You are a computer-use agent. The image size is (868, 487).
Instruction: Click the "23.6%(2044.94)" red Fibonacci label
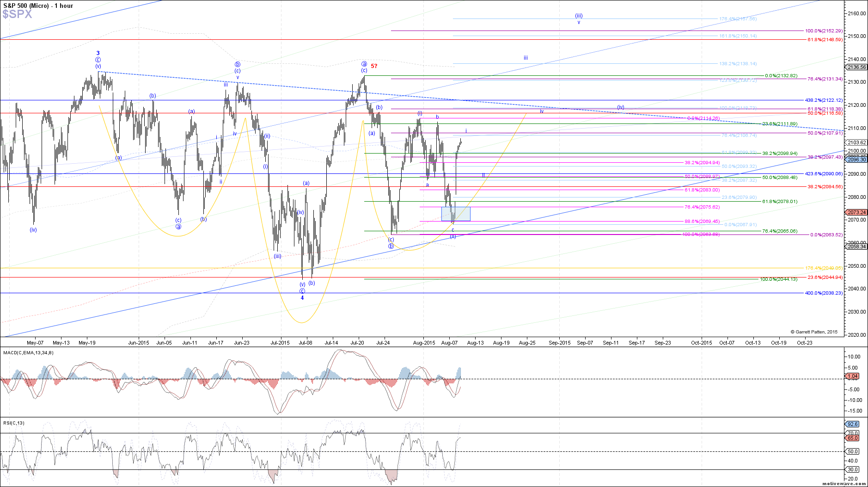(x=825, y=277)
